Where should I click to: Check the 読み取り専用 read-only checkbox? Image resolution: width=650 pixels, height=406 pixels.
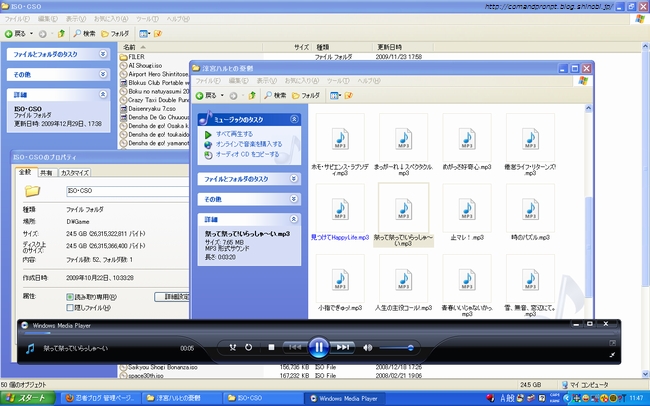[x=70, y=297]
